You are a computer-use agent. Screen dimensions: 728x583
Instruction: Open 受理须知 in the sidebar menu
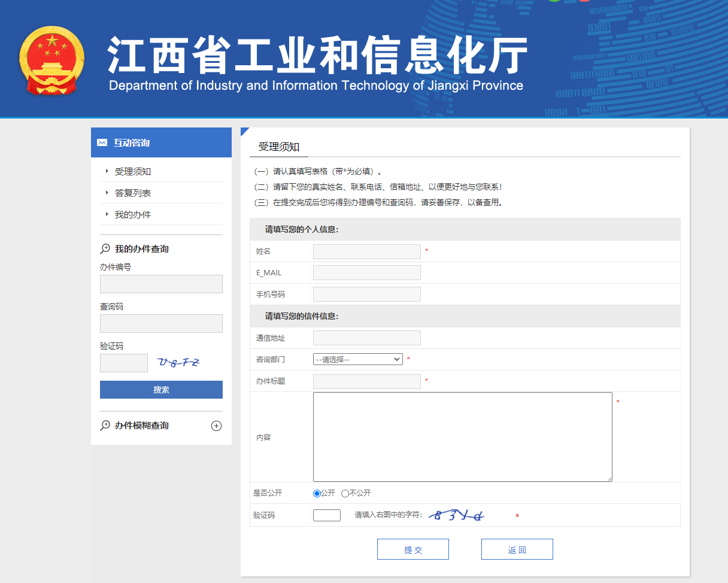133,172
